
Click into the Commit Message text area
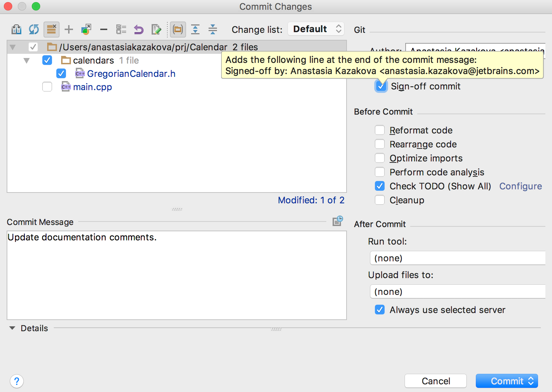177,275
